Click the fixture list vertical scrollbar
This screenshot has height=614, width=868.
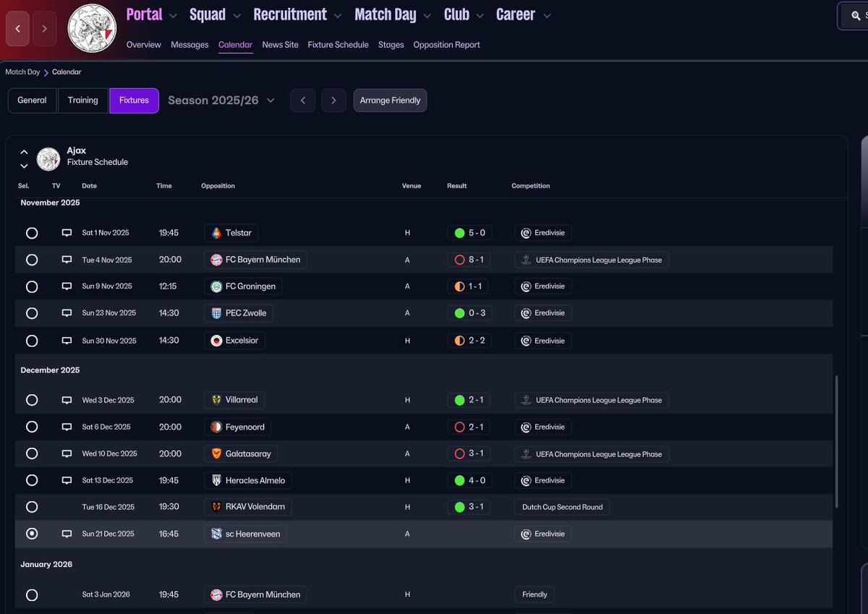pos(835,441)
